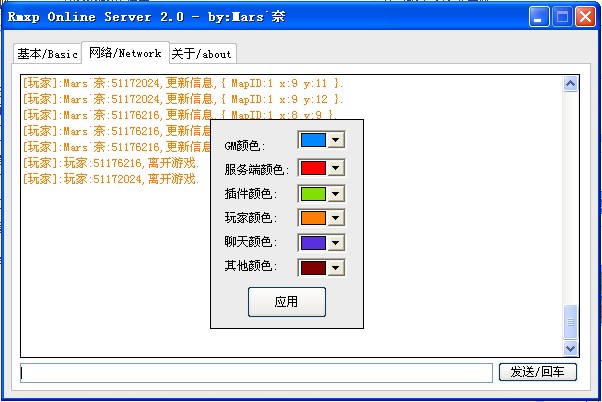The height and width of the screenshot is (402, 602).
Task: Select the 网络/Network tab
Action: [126, 53]
